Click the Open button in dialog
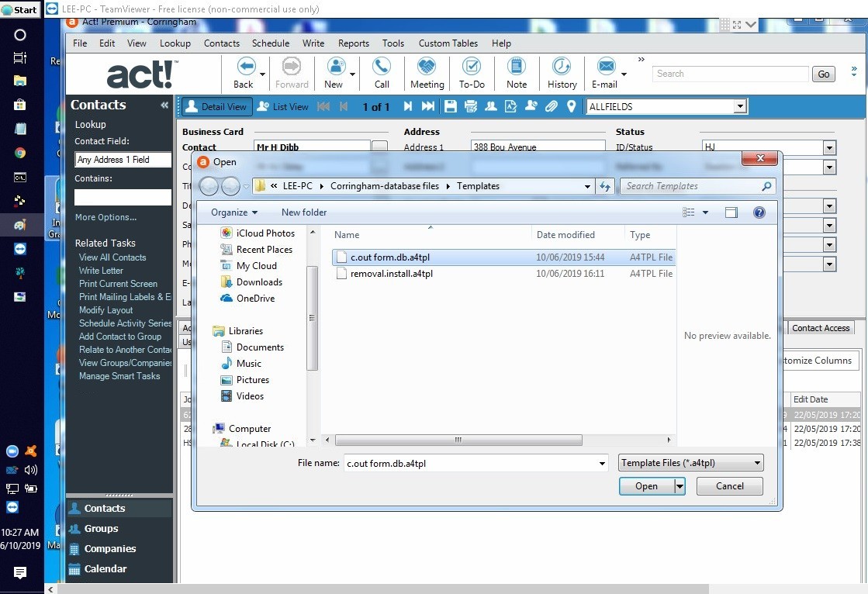The height and width of the screenshot is (594, 868). point(647,486)
